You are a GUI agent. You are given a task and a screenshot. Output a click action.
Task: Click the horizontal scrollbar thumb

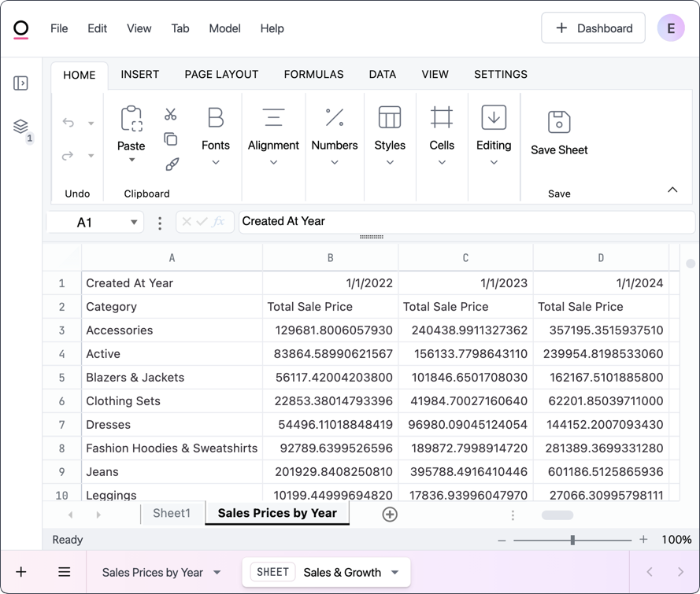[x=557, y=515]
